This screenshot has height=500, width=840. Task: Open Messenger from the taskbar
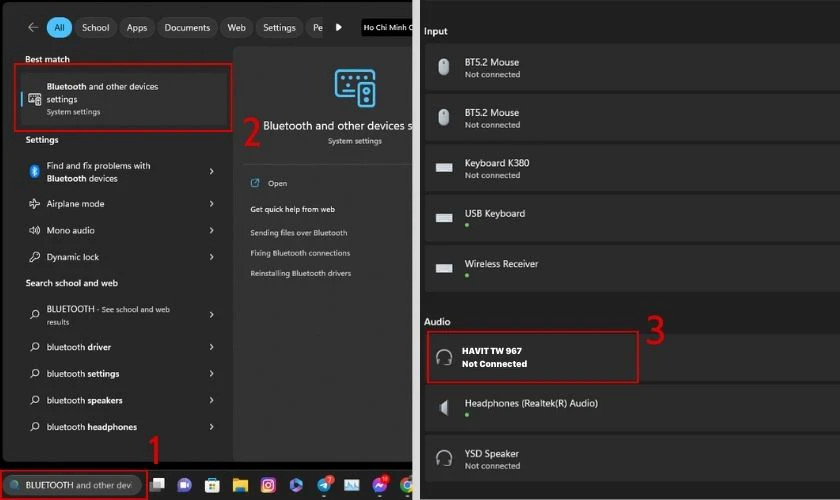pyautogui.click(x=380, y=485)
